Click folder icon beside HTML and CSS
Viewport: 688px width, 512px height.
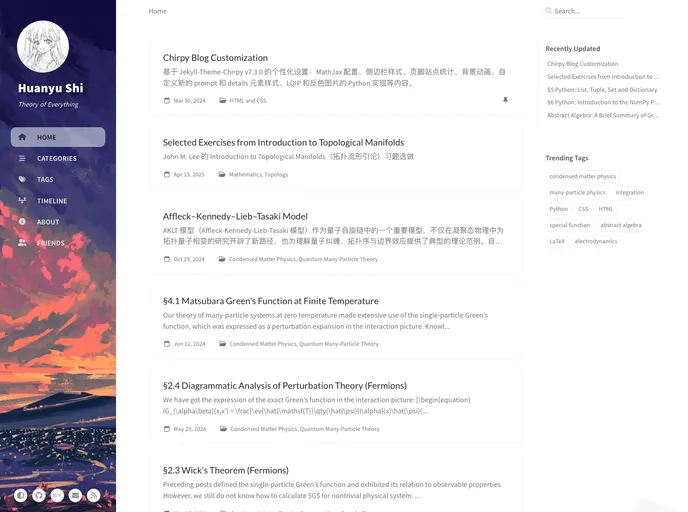point(222,100)
